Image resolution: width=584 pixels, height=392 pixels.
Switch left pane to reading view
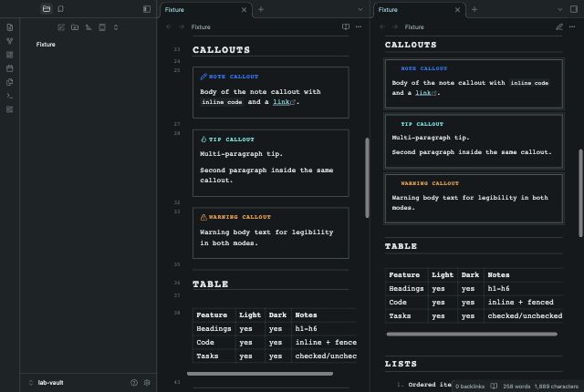(x=346, y=26)
